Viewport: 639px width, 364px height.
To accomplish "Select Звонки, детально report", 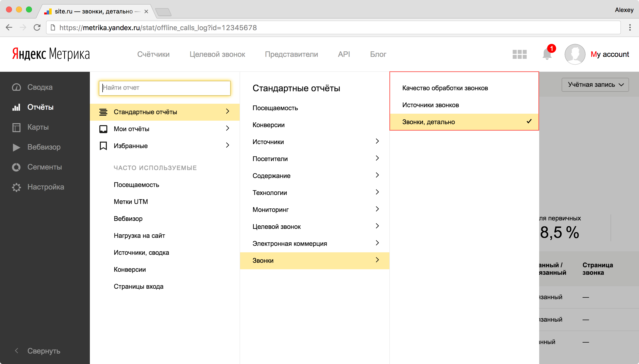I will [464, 122].
